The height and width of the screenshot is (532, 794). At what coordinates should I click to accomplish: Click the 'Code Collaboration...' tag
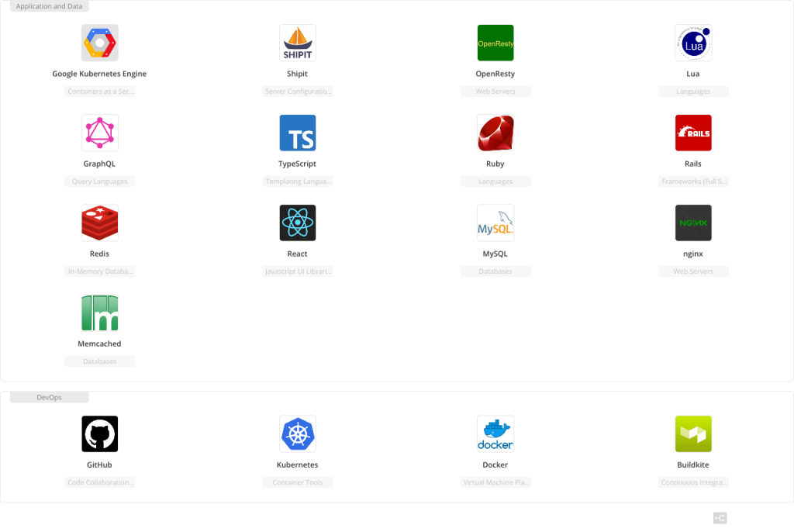tap(100, 482)
